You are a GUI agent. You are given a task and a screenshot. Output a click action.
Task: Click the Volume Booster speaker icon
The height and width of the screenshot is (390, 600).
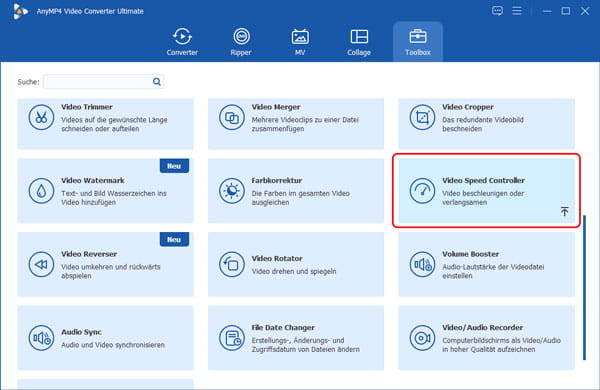pos(422,264)
